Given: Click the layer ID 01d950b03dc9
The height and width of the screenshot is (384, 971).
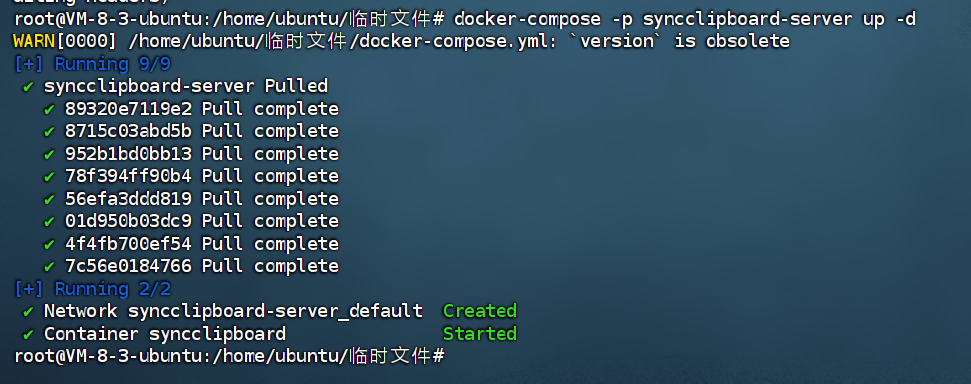Looking at the screenshot, I should [128, 221].
